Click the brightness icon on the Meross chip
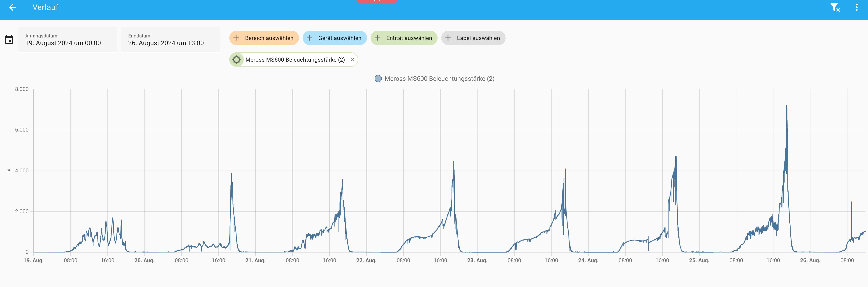Image resolution: width=868 pixels, height=287 pixels. click(x=237, y=60)
